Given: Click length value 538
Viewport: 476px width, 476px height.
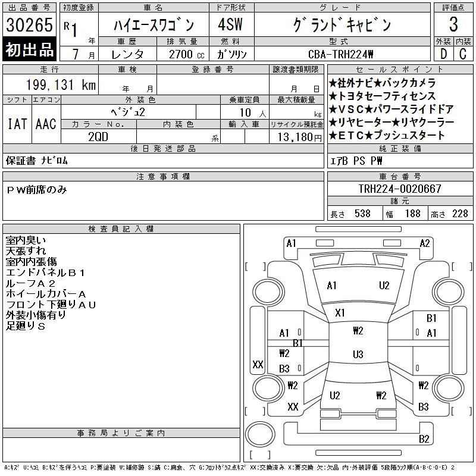Looking at the screenshot, I should click(x=362, y=214).
